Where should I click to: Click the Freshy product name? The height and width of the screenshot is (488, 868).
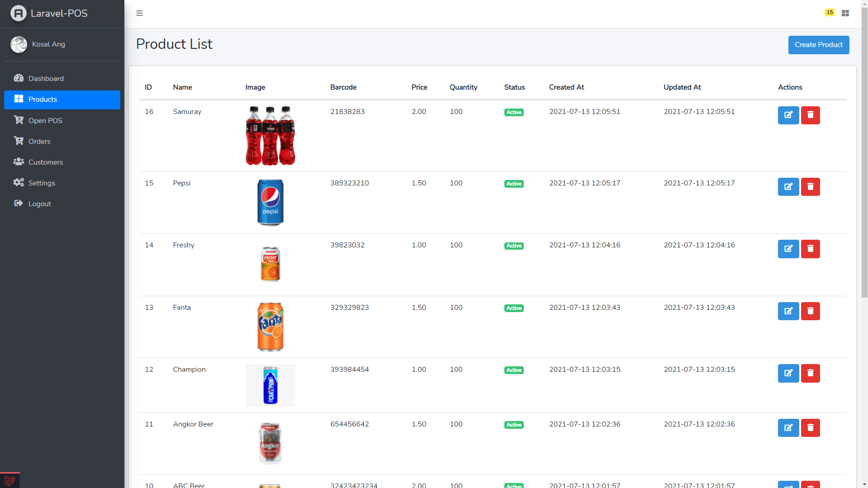tap(183, 245)
